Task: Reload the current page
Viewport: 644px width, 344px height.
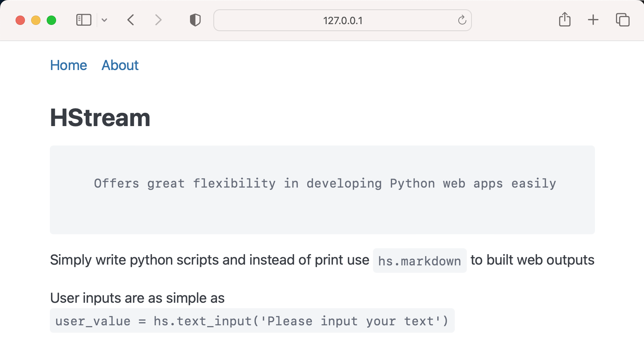Action: point(462,20)
